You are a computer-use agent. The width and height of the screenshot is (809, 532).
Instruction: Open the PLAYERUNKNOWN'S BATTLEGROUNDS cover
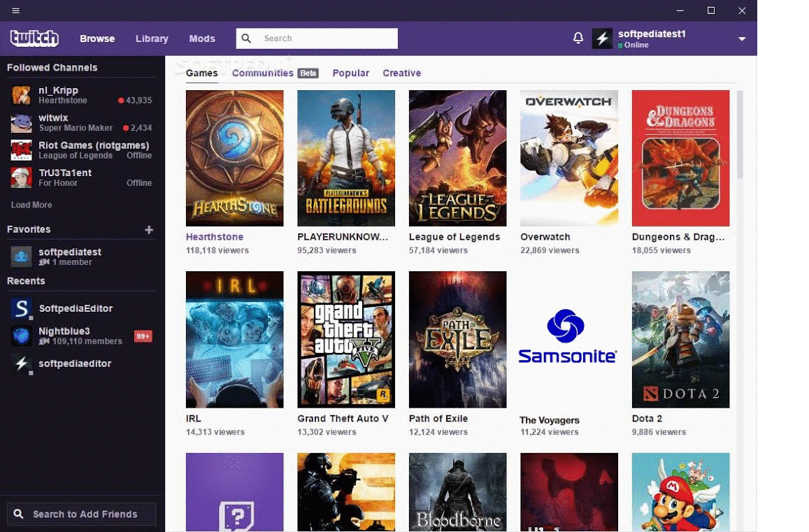point(346,159)
